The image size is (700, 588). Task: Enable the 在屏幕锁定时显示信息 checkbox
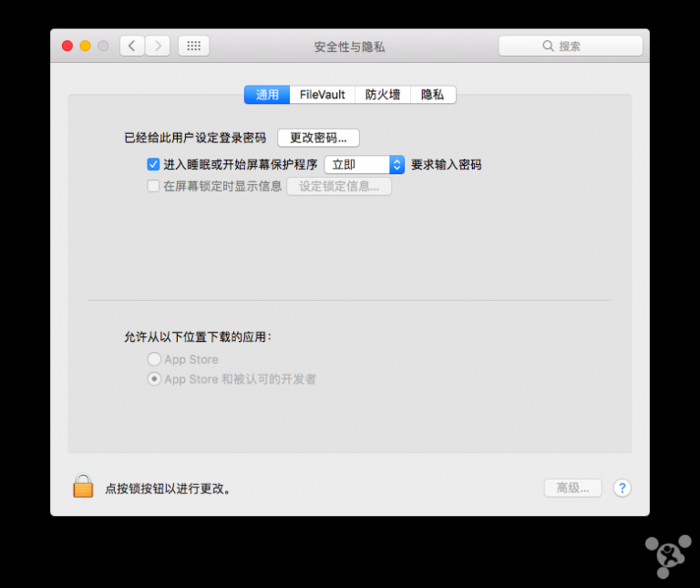153,186
